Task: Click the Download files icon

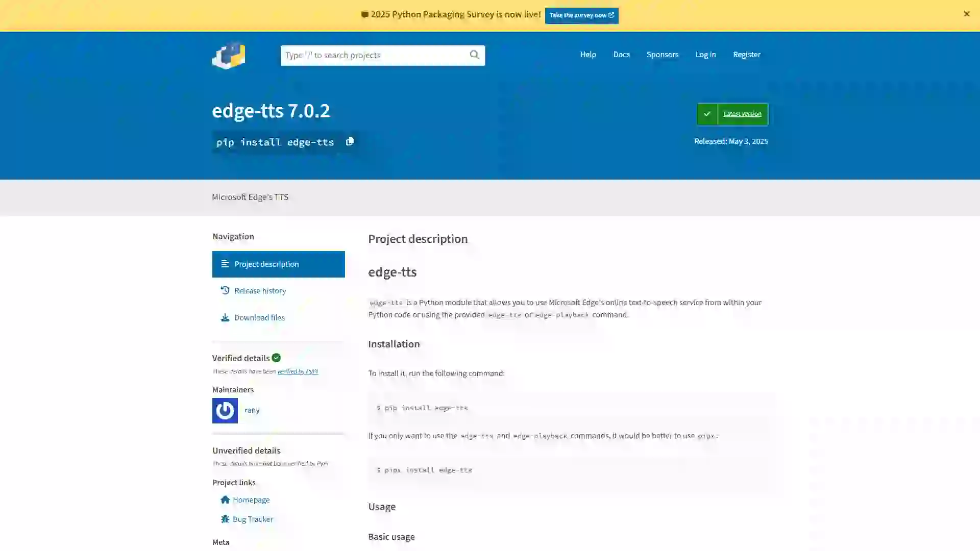Action: (x=225, y=317)
